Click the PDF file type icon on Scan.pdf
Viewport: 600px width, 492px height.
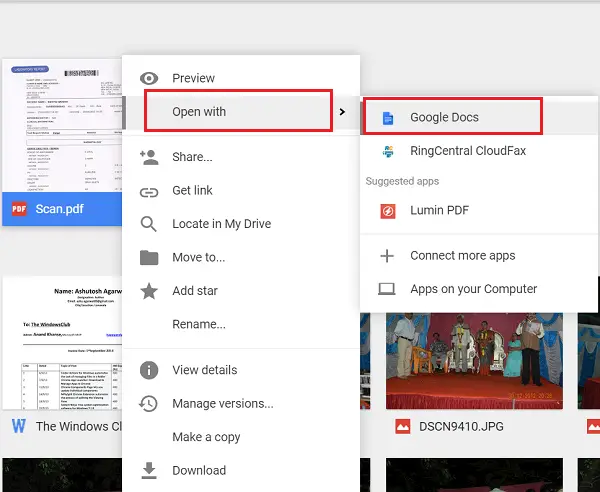point(19,209)
